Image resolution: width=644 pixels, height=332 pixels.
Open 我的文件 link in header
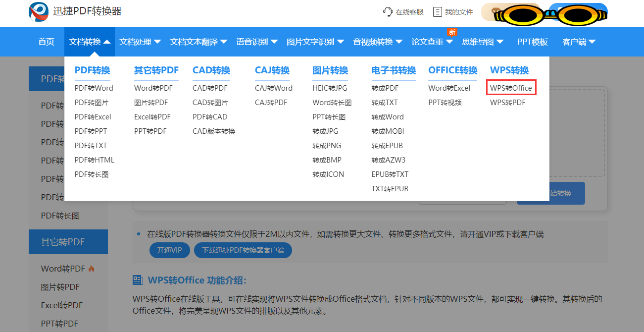point(459,12)
